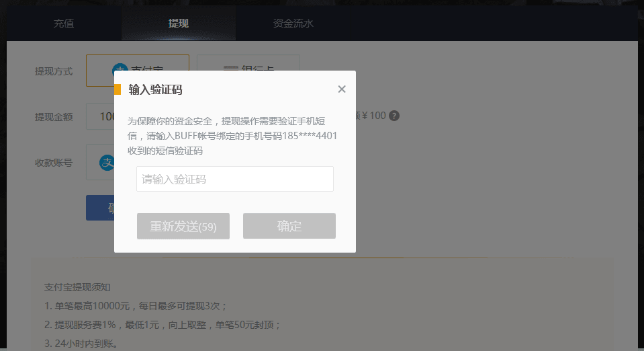Screen dimensions: 644x351
Task: Click the 提现方式 label
Action: [54, 71]
